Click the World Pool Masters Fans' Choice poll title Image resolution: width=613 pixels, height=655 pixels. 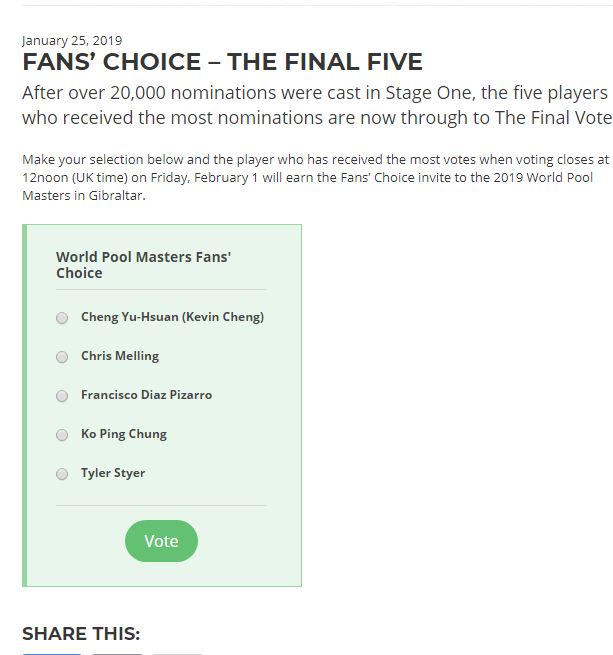(x=143, y=265)
